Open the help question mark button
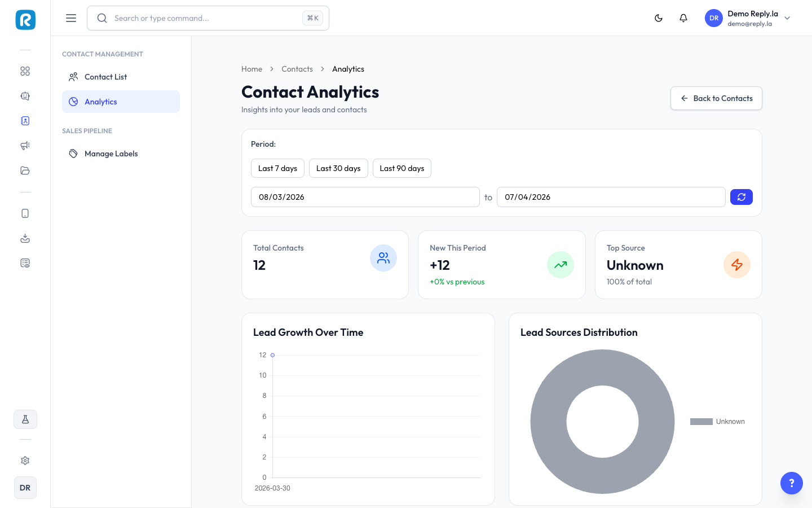 click(x=792, y=483)
